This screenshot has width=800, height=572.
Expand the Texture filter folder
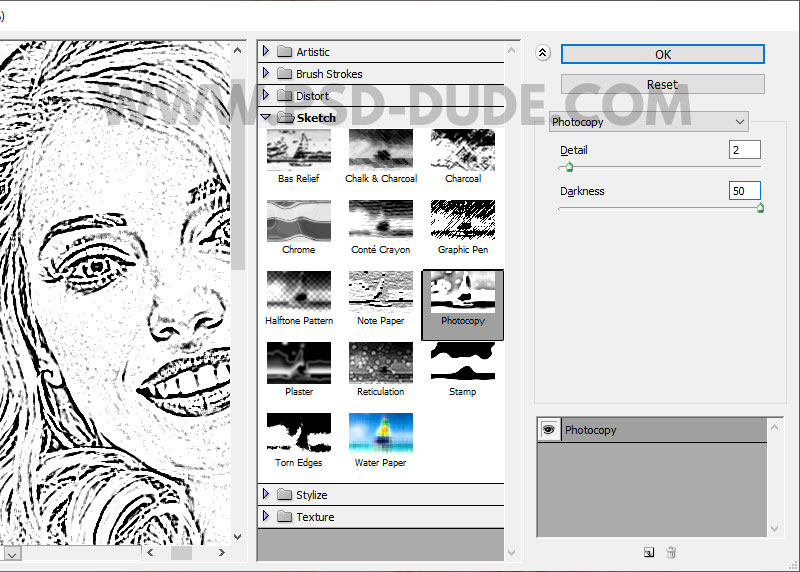click(x=266, y=516)
